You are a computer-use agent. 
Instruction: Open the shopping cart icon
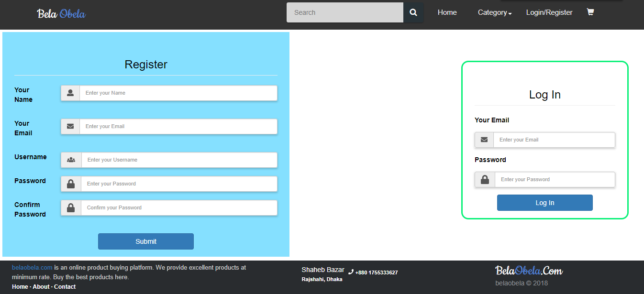[590, 12]
